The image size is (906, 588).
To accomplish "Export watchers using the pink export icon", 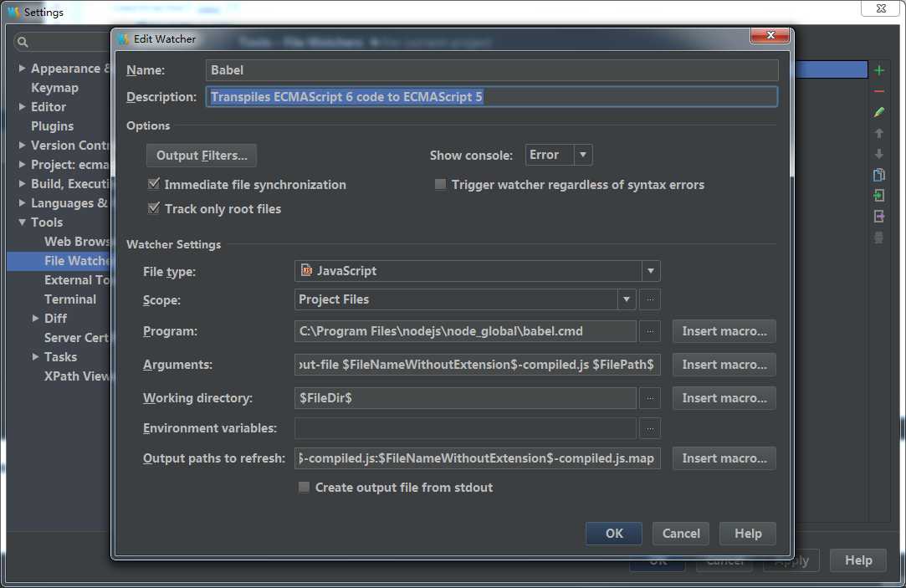I will point(879,216).
